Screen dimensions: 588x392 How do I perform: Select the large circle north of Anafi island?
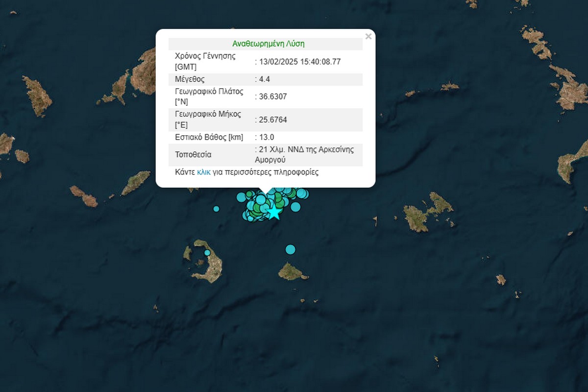pyautogui.click(x=291, y=249)
